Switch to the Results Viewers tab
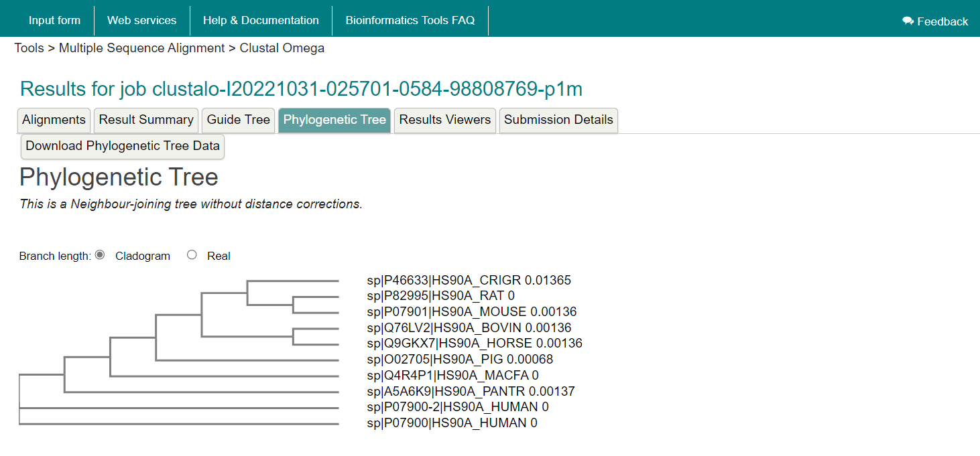The image size is (980, 456). tap(445, 120)
